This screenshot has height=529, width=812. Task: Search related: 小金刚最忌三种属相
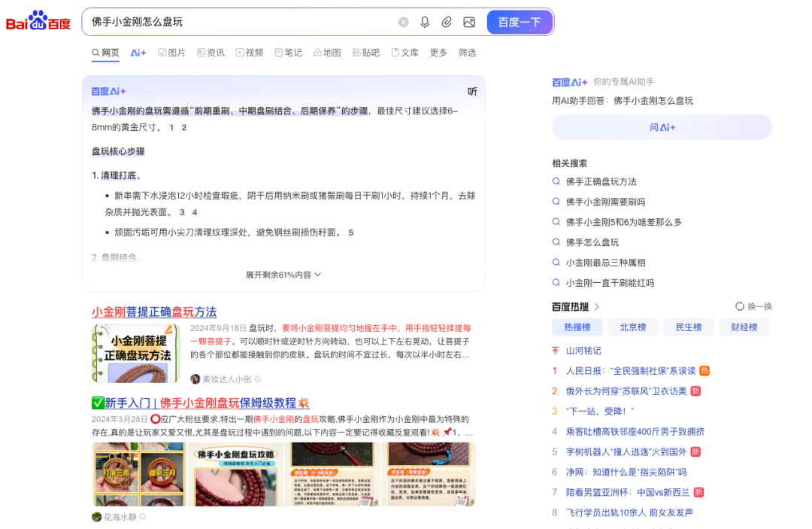[605, 262]
